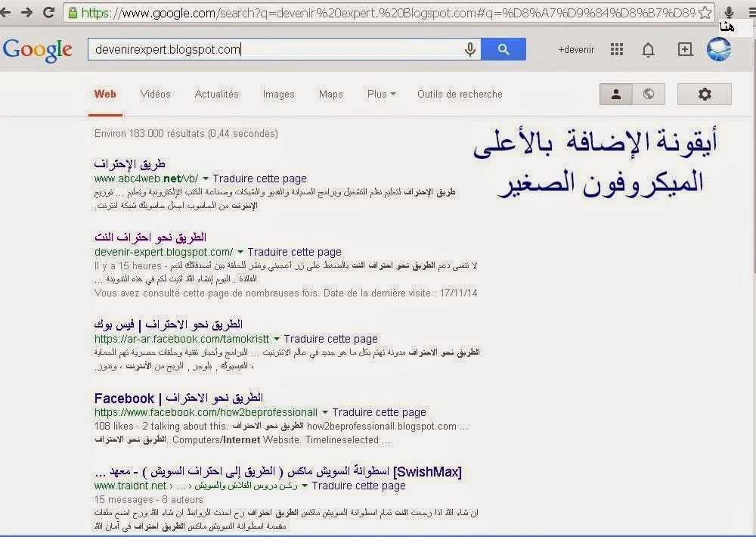This screenshot has width=756, height=537.
Task: Expand the arrow next to ar-ar.facebook.com/tamokristt
Action: pyautogui.click(x=276, y=339)
